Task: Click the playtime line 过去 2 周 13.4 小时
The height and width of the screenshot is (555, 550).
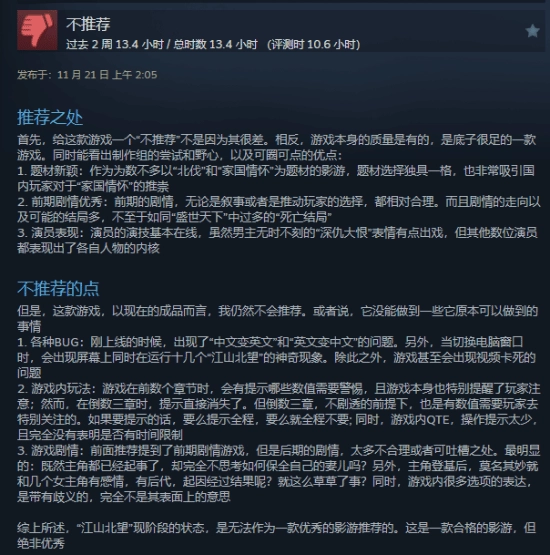Action: click(x=115, y=45)
